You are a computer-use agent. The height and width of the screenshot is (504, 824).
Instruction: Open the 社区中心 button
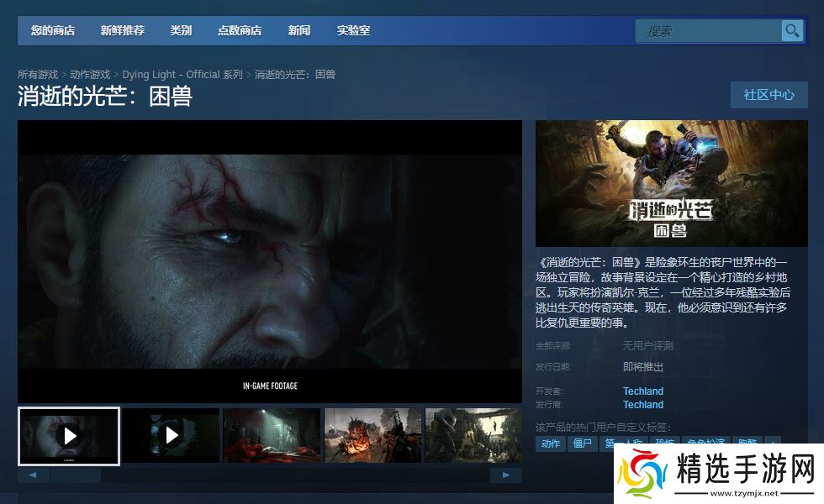(x=769, y=95)
